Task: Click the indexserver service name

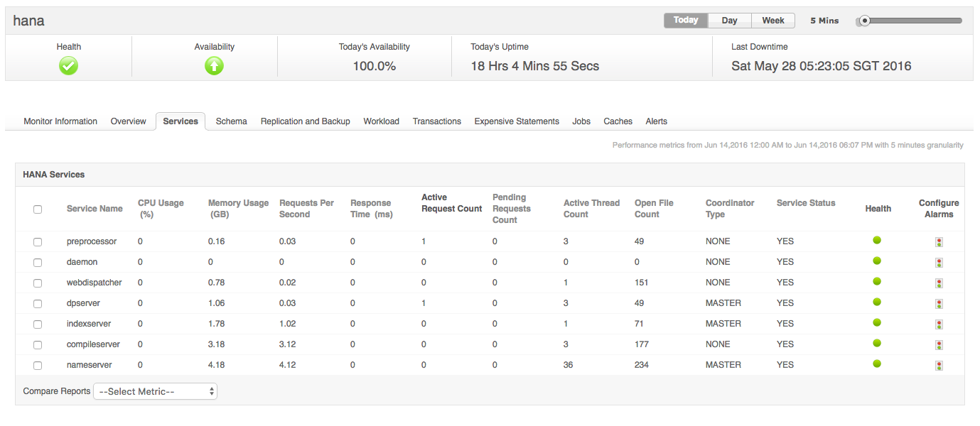Action: 89,324
